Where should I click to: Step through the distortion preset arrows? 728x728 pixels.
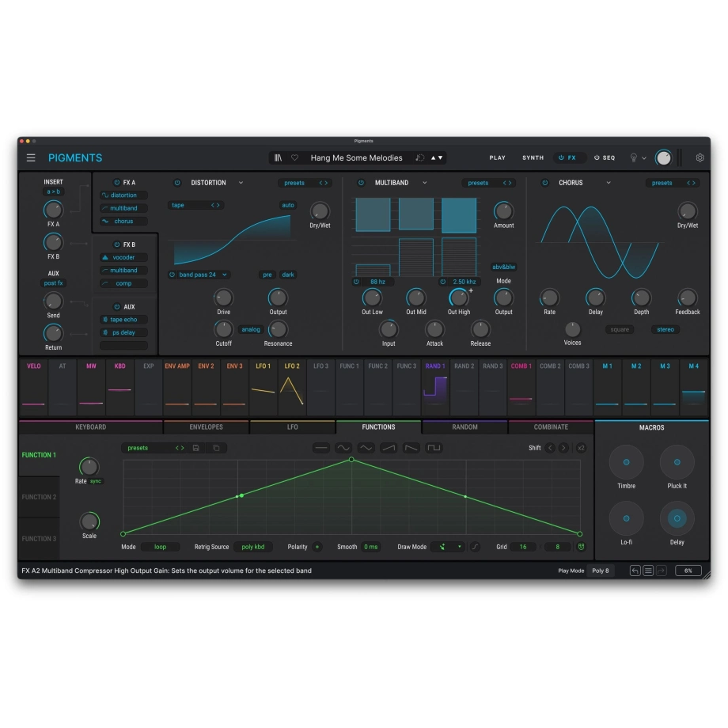pyautogui.click(x=324, y=183)
